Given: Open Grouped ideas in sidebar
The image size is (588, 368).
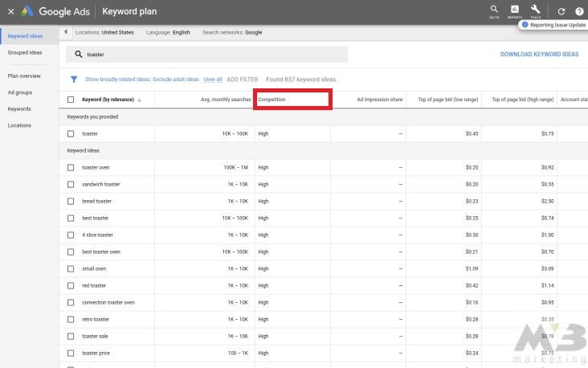Looking at the screenshot, I should 25,52.
